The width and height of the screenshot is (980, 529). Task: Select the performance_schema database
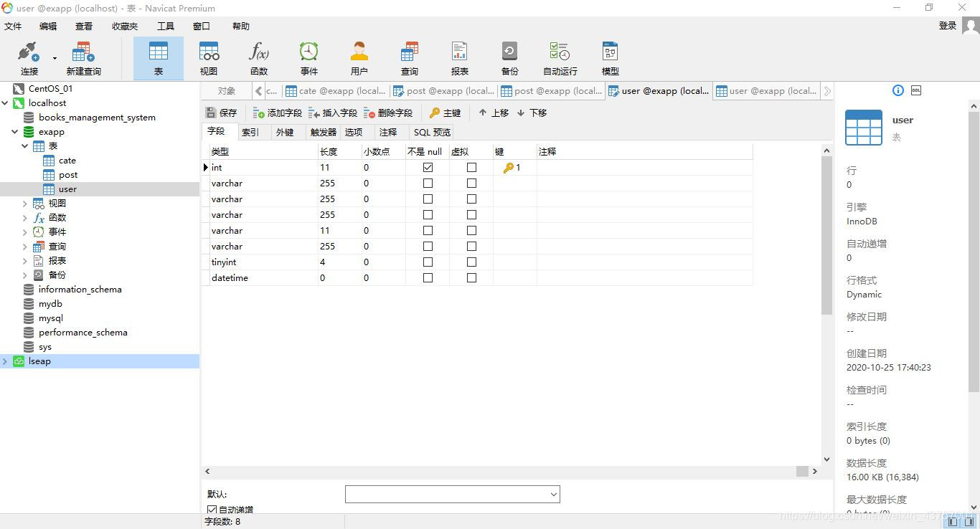83,333
